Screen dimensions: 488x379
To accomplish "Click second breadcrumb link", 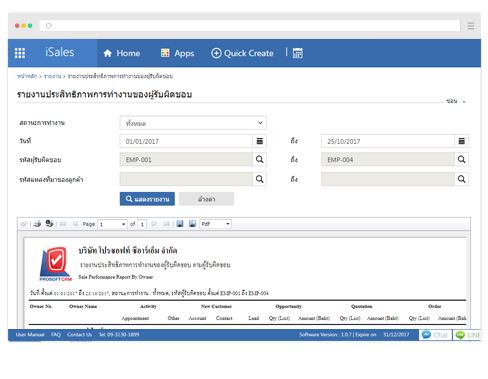I will coord(52,76).
